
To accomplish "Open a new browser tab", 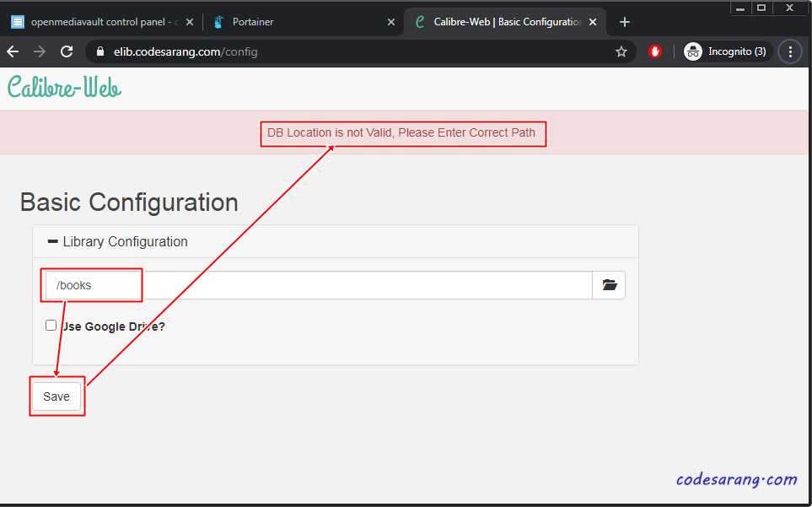I will point(625,22).
